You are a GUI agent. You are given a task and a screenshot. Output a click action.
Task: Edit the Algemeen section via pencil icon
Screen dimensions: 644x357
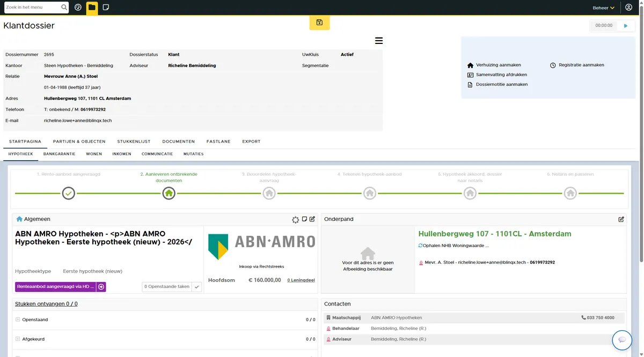pyautogui.click(x=312, y=219)
